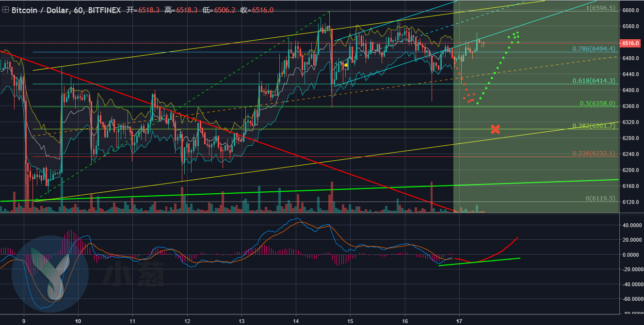
Task: Click price axis value 6160.0
Action: [x=631, y=186]
